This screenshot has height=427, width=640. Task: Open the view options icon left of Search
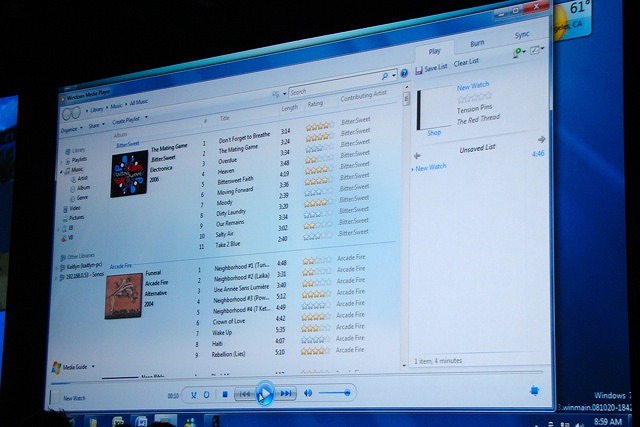pyautogui.click(x=276, y=94)
